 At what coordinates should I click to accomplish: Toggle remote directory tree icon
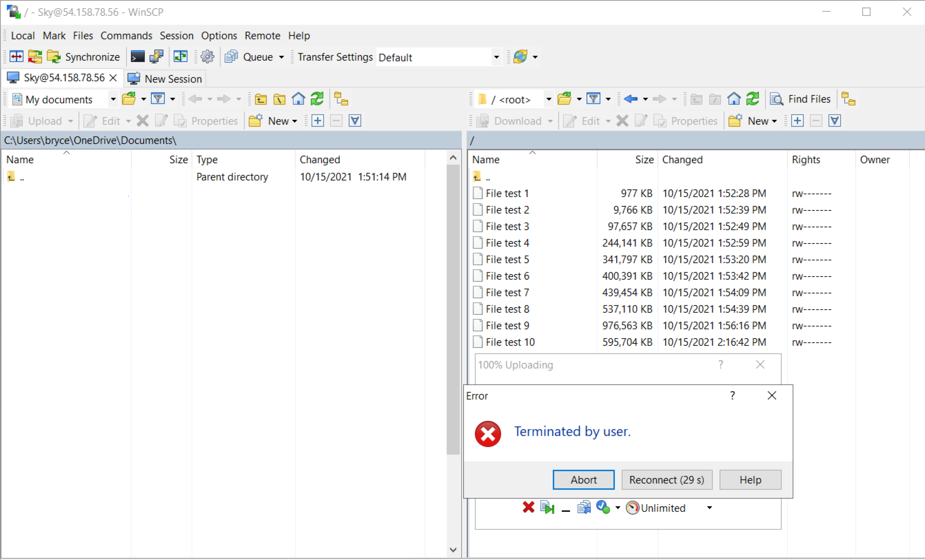pos(848,99)
